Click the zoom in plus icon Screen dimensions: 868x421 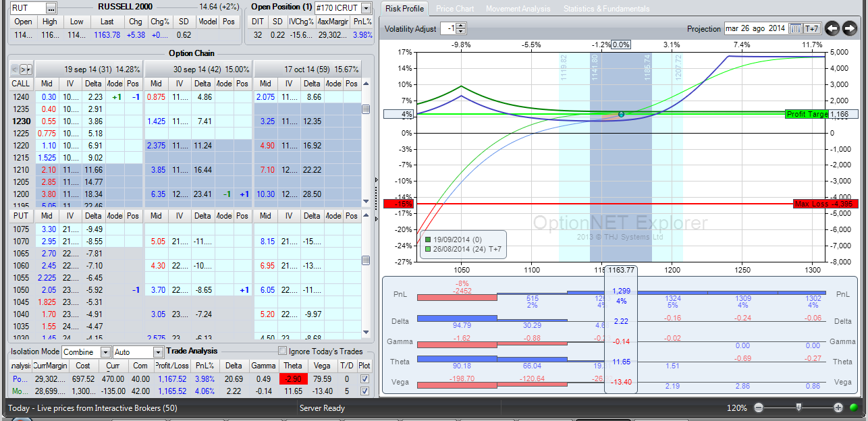point(838,408)
